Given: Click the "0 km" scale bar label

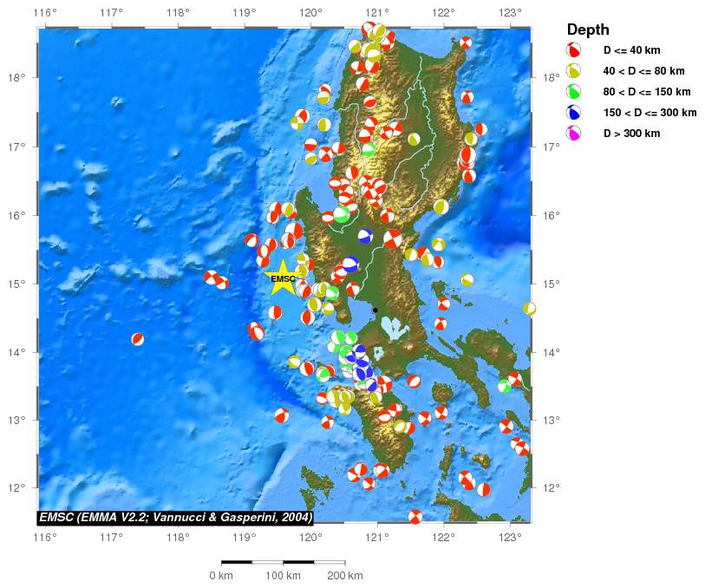Looking at the screenshot, I should pos(221,576).
